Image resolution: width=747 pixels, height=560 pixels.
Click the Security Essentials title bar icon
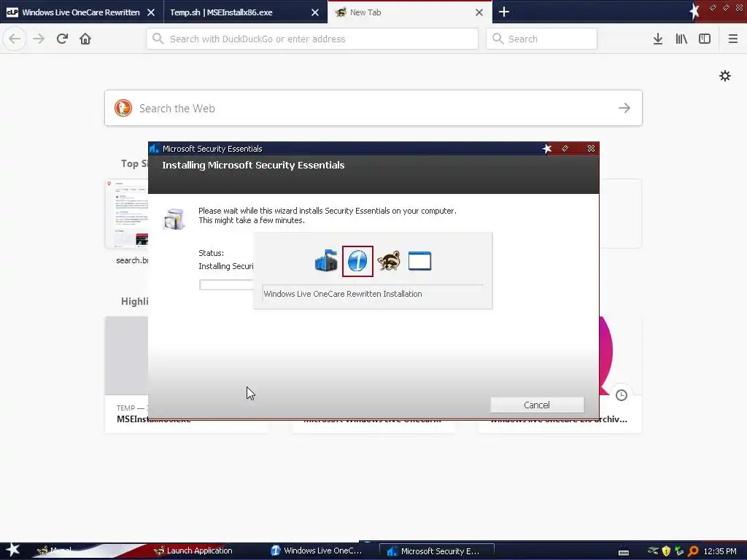[x=154, y=149]
